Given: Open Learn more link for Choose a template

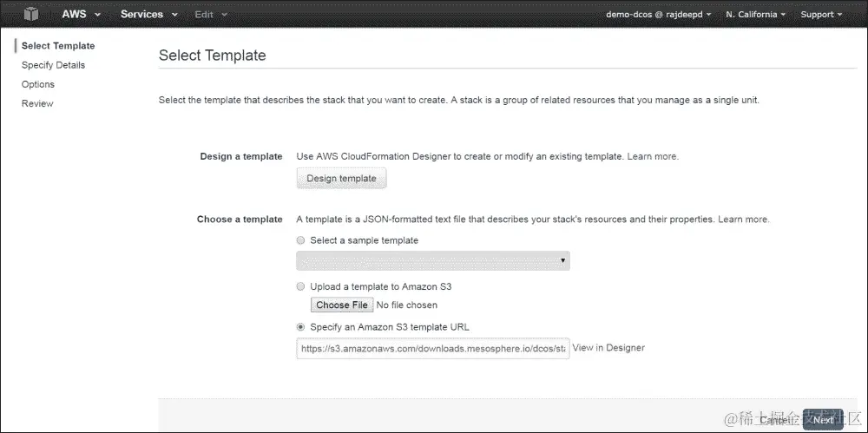Looking at the screenshot, I should point(743,220).
